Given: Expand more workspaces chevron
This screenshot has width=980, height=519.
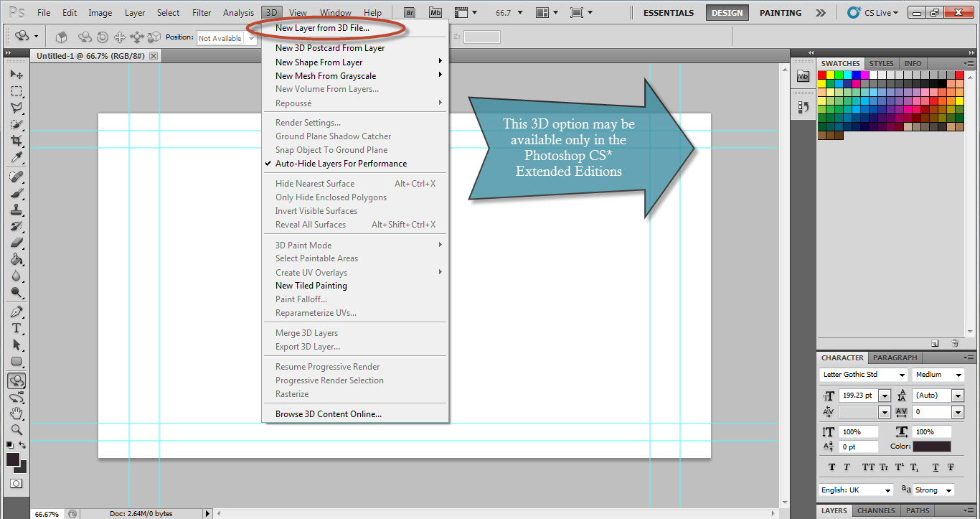Looking at the screenshot, I should point(821,13).
